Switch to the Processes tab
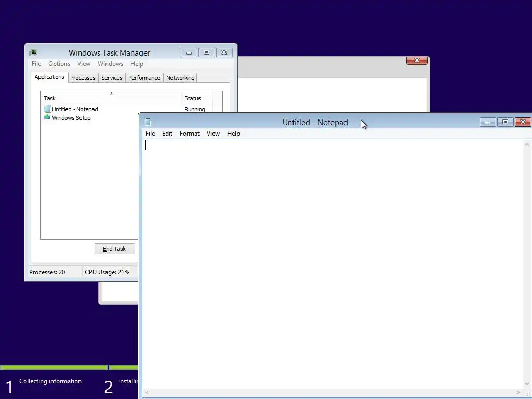The image size is (532, 399). point(83,78)
